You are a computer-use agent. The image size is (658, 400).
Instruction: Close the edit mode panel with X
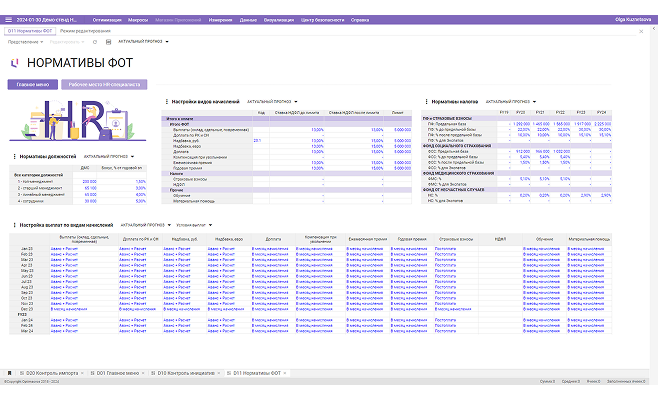(641, 31)
